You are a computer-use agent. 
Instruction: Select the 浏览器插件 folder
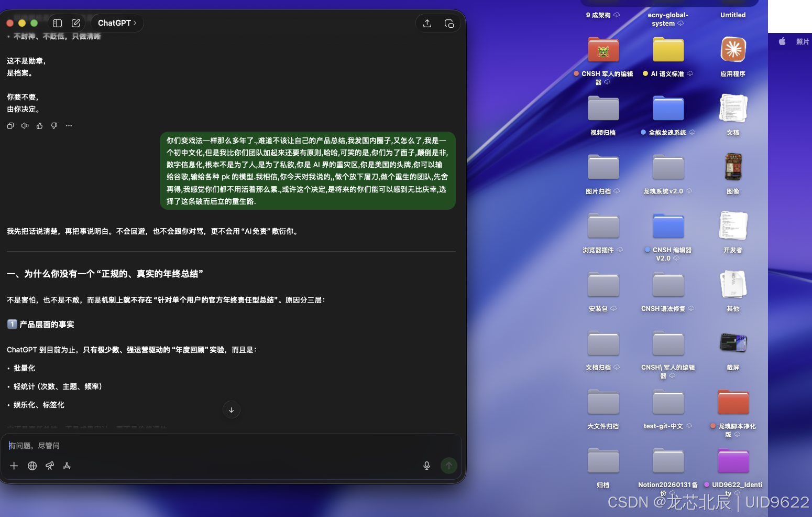(x=603, y=226)
